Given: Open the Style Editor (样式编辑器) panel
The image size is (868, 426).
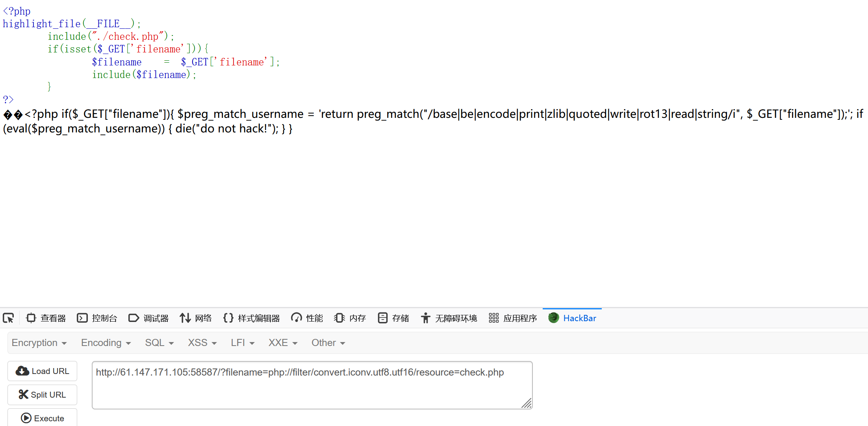Looking at the screenshot, I should point(251,318).
